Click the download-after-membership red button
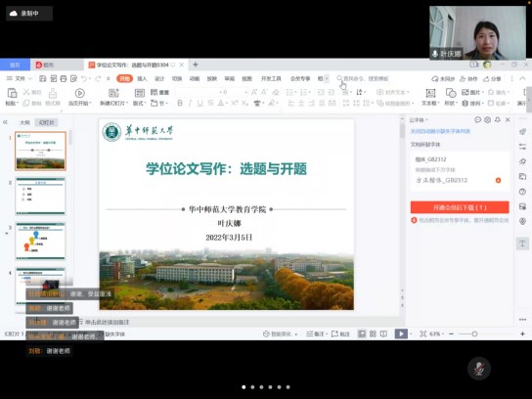 coord(460,207)
